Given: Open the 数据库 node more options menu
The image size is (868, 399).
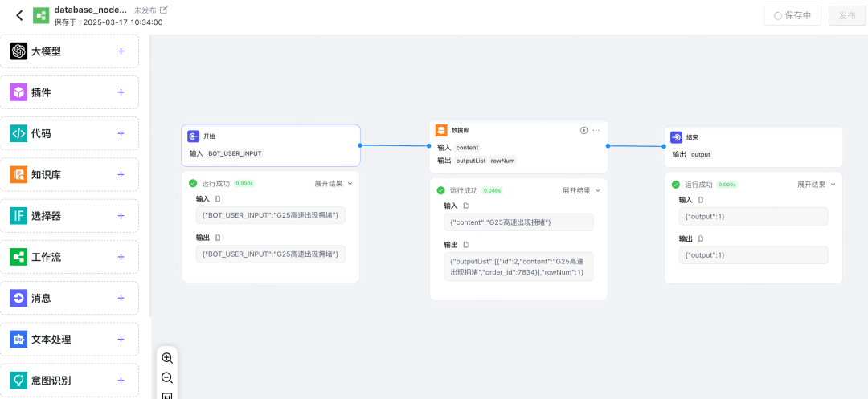Looking at the screenshot, I should tap(596, 130).
